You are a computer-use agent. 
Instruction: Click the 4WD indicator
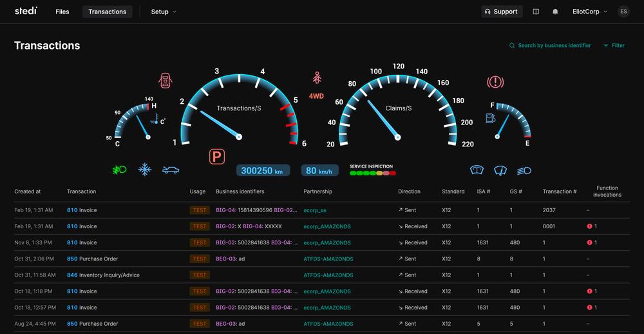(x=316, y=96)
